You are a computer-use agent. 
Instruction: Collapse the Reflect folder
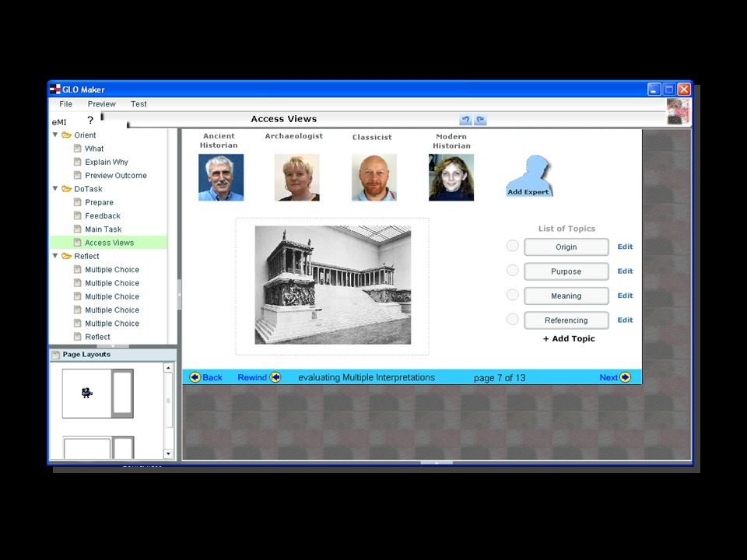pyautogui.click(x=55, y=256)
